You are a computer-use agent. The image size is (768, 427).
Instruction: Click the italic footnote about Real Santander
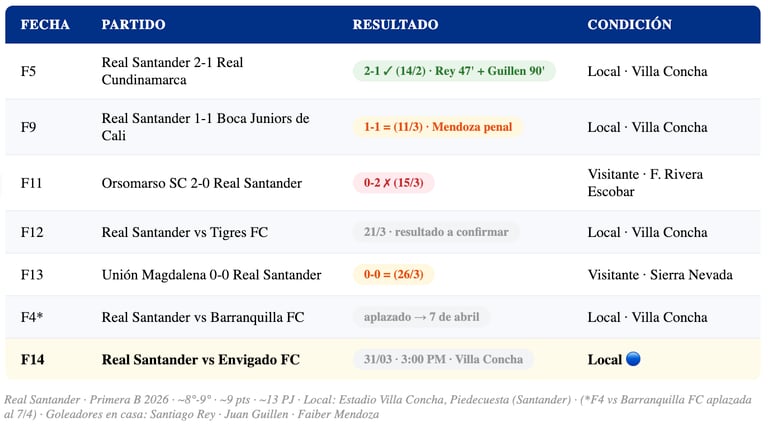[x=378, y=406]
